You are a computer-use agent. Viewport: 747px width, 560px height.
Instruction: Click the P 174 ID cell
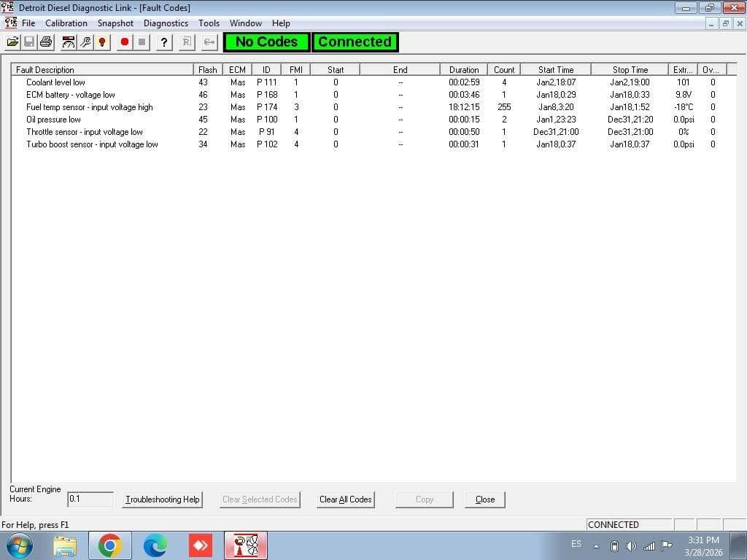click(x=267, y=107)
